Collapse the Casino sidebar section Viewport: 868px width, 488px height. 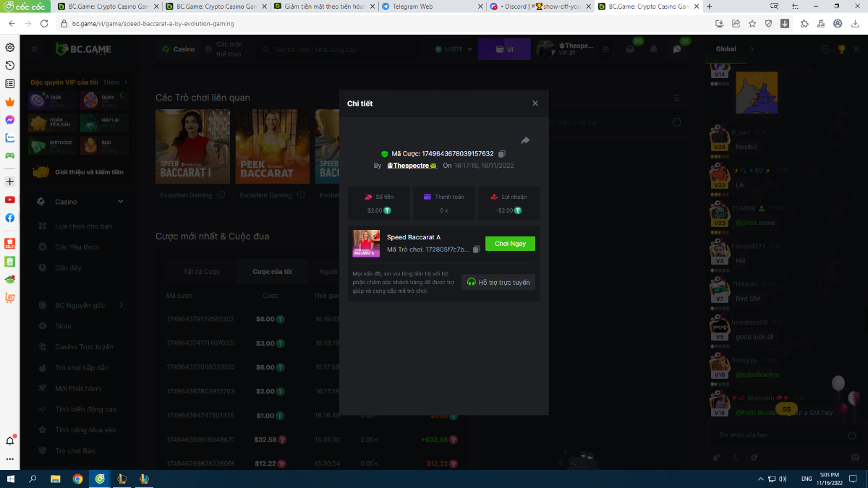point(121,202)
